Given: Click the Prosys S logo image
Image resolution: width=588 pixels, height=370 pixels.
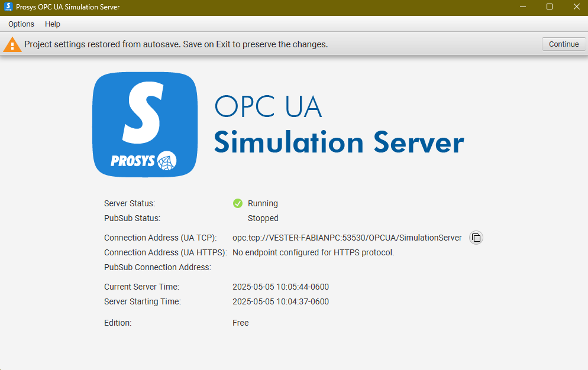Looking at the screenshot, I should [x=145, y=125].
